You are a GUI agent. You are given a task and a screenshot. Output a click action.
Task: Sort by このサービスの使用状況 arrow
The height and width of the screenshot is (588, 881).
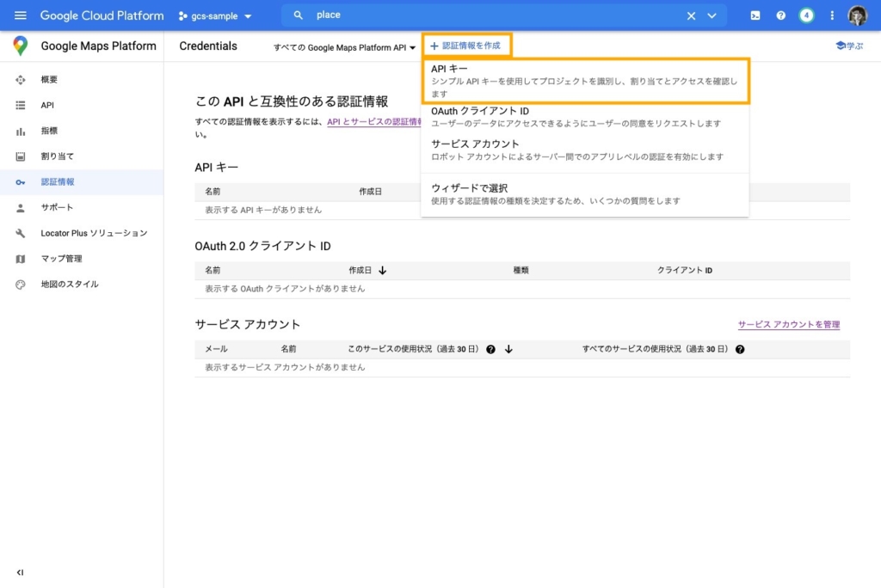[508, 349]
